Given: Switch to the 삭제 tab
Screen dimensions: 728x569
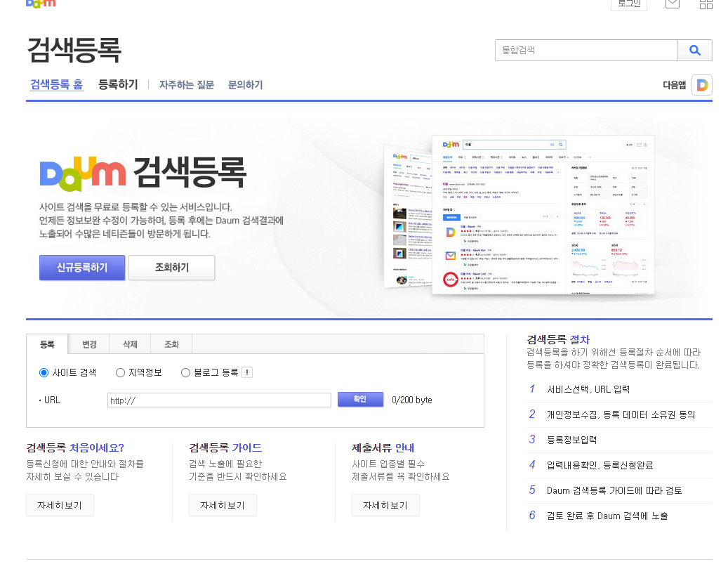Looking at the screenshot, I should pyautogui.click(x=130, y=344).
